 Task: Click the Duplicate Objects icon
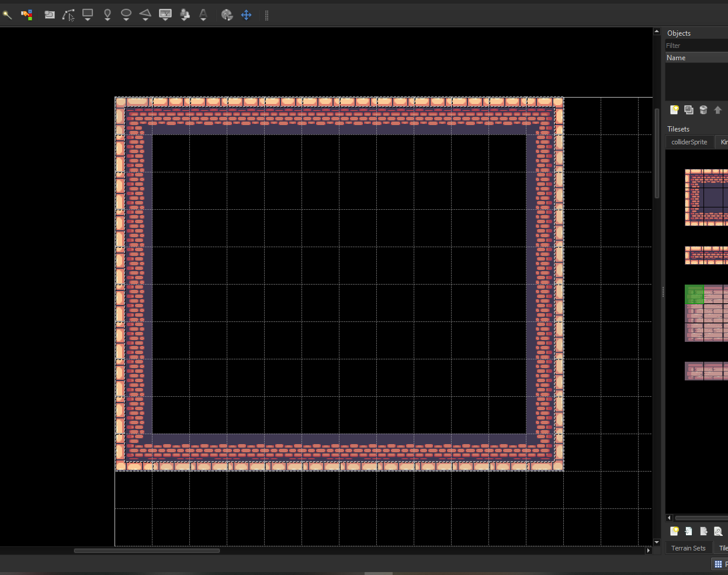[x=689, y=109]
